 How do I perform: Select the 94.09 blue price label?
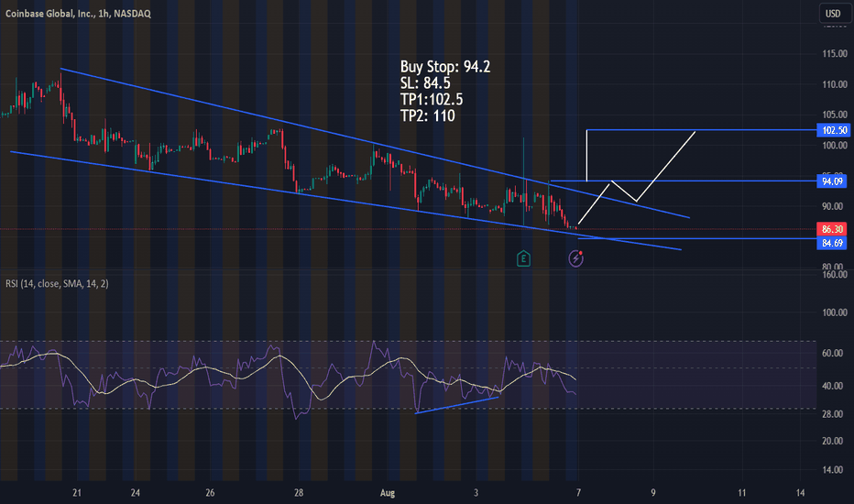pos(832,181)
